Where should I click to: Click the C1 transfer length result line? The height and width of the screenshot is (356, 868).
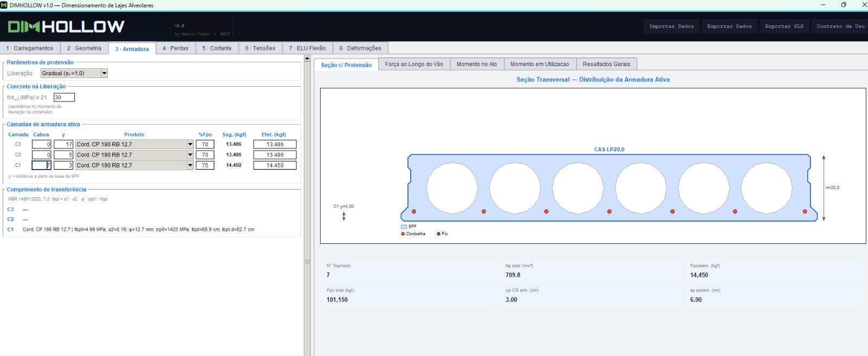pos(138,230)
